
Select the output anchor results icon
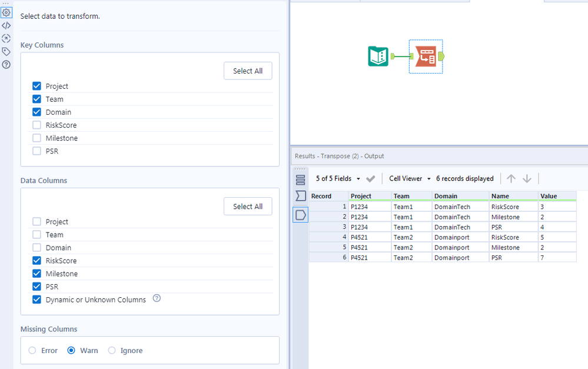click(x=300, y=215)
